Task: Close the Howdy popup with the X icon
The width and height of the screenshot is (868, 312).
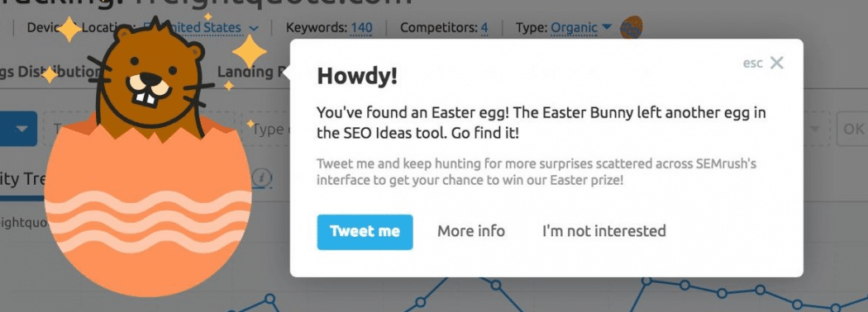Action: pyautogui.click(x=777, y=63)
